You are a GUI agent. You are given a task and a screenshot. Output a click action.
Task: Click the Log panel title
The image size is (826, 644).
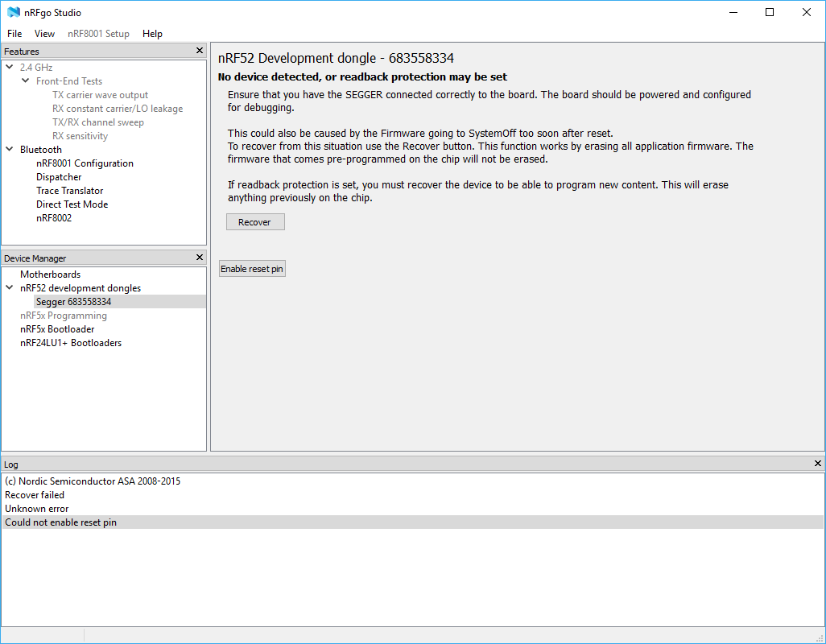point(11,464)
